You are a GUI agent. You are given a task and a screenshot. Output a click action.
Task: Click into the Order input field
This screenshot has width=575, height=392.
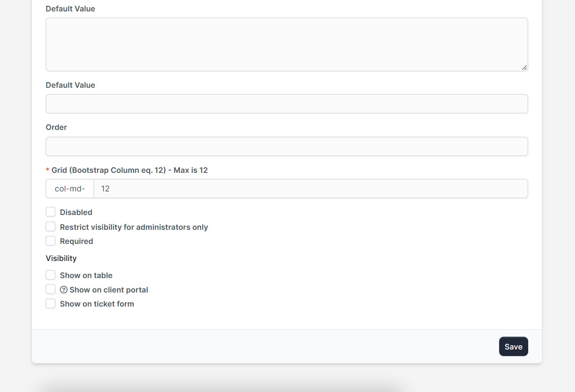287,146
